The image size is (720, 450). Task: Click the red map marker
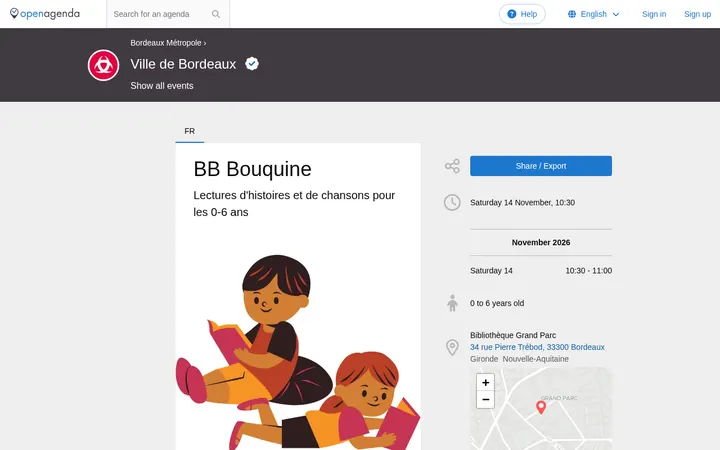coord(541,407)
